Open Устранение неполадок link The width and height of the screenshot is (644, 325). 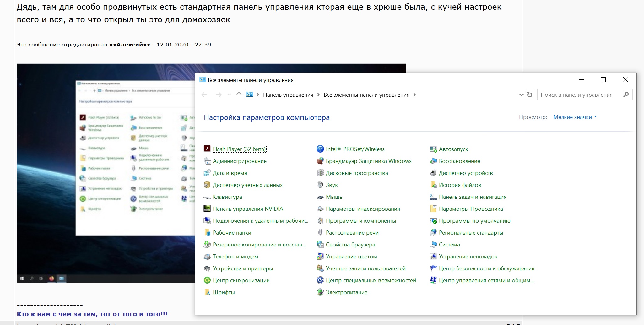[x=468, y=257]
